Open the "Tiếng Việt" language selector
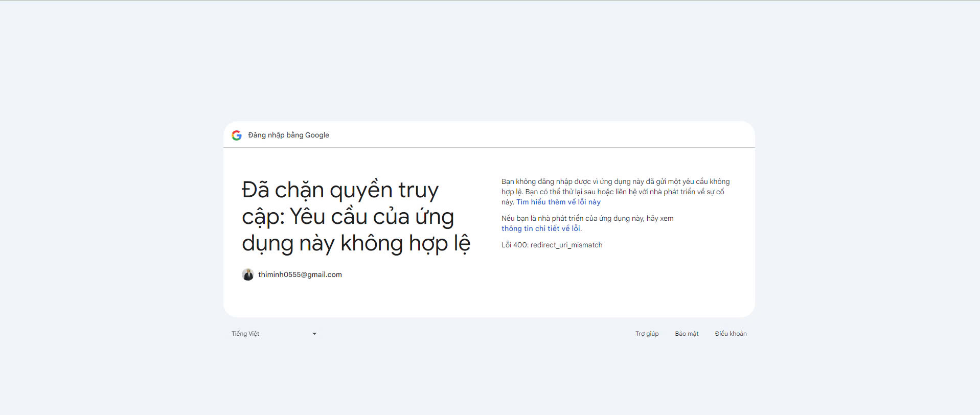Viewport: 980px width, 415px height. (246, 334)
